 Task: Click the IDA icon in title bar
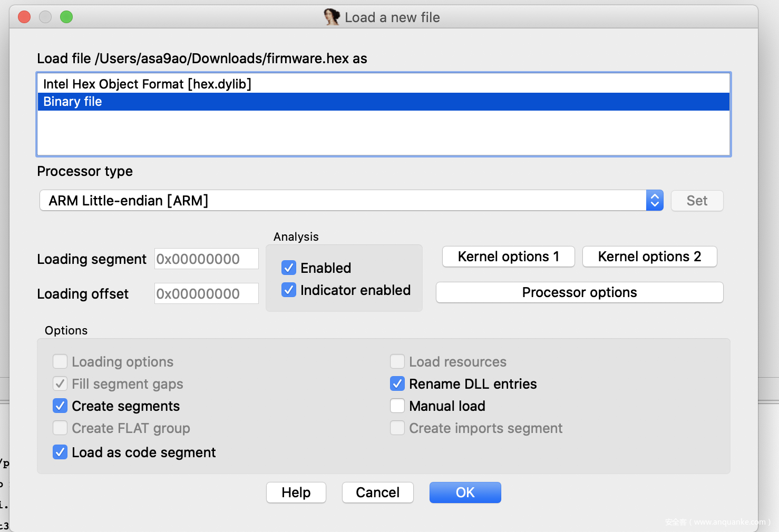click(332, 17)
